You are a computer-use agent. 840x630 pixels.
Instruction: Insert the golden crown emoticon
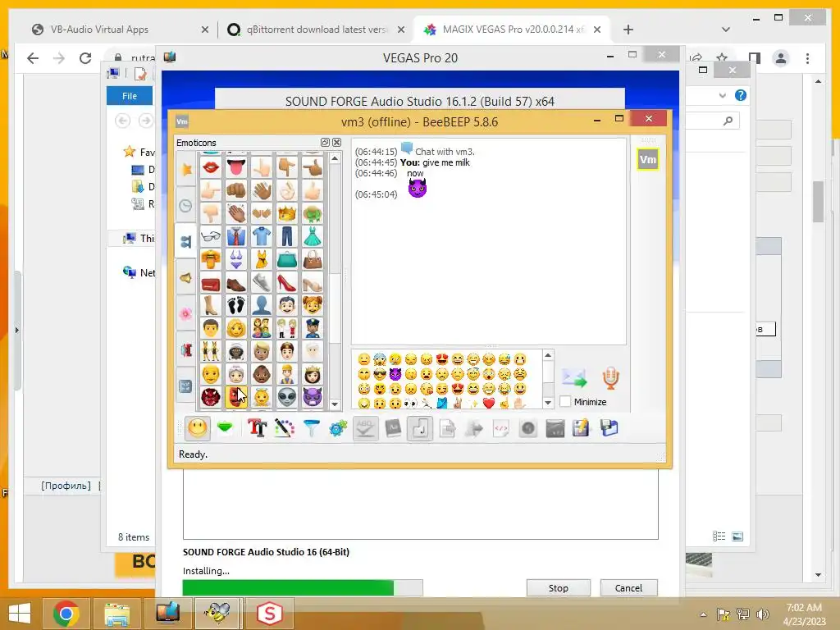(286, 214)
